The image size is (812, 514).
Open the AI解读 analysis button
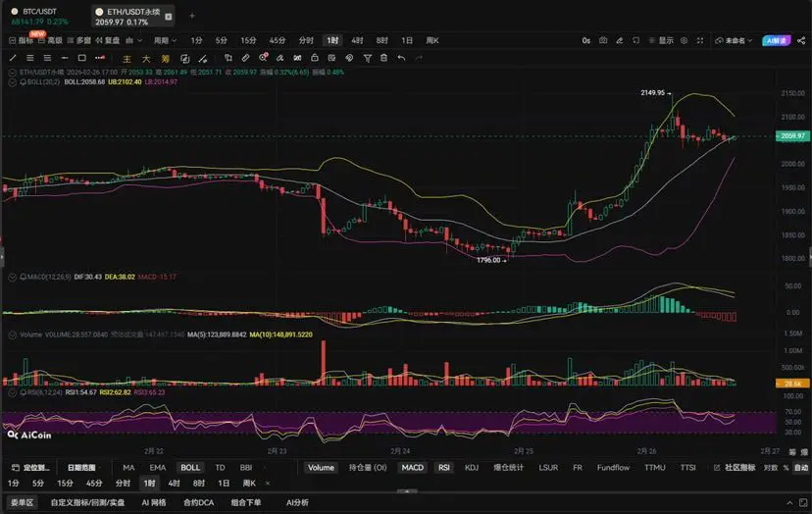(777, 40)
